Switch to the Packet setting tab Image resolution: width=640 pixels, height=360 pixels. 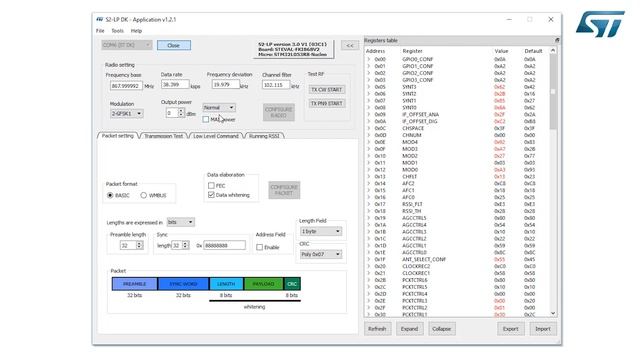[x=118, y=136]
